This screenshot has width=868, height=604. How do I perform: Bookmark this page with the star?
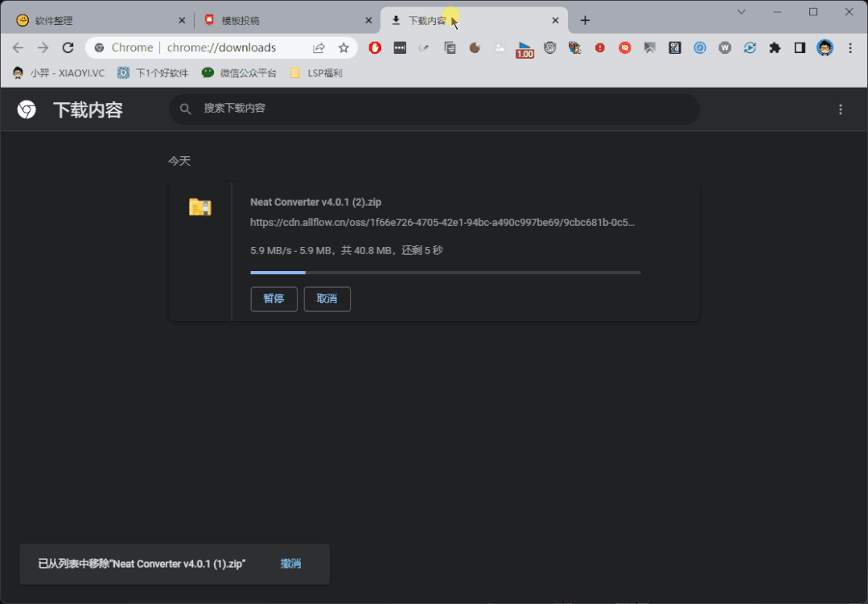tap(343, 47)
